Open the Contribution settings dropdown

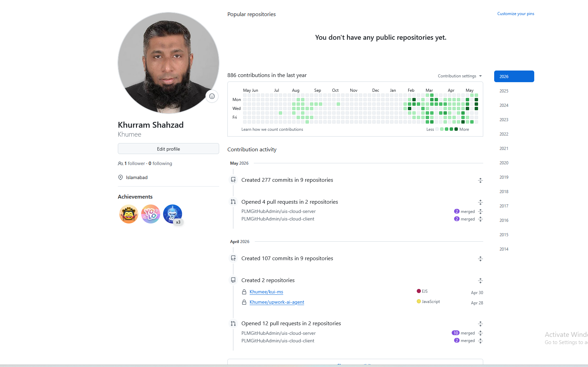460,76
